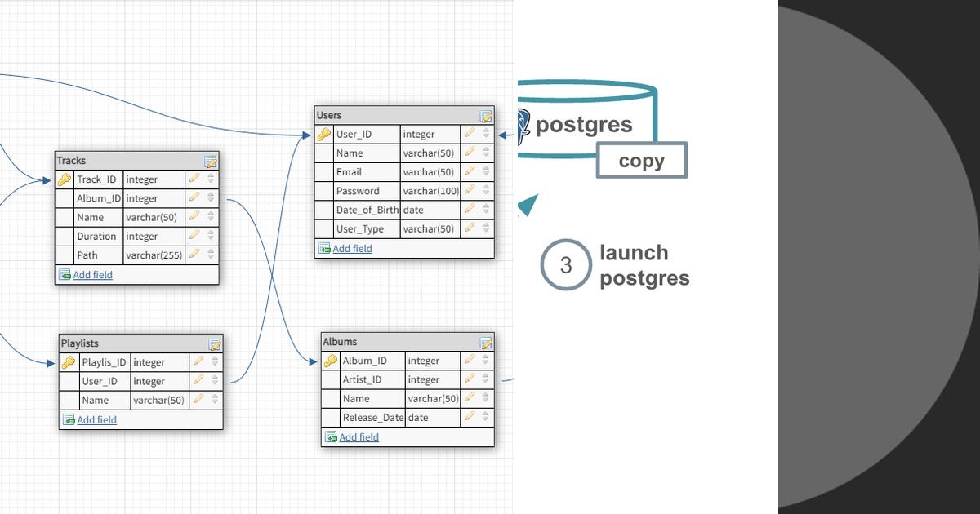Click the key icon next to Track_ID

[66, 179]
